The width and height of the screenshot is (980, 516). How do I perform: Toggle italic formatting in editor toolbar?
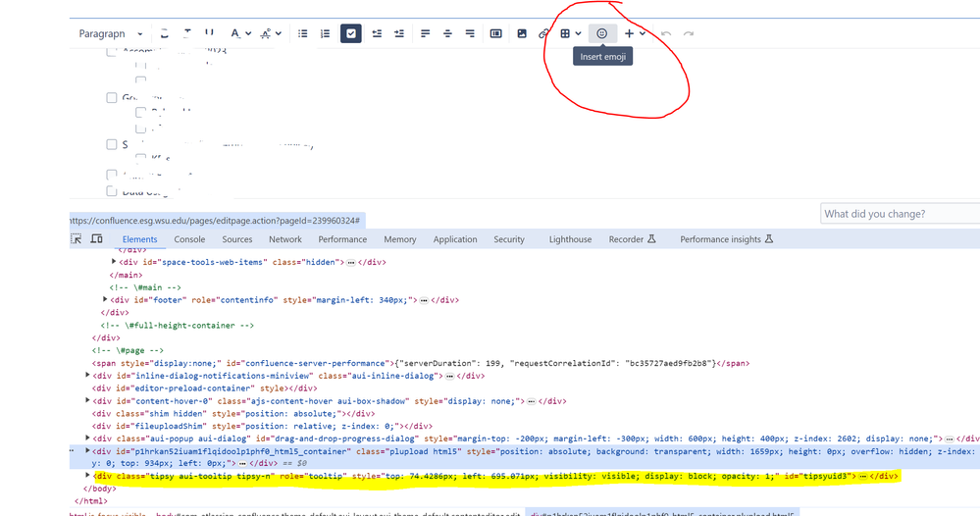point(186,33)
